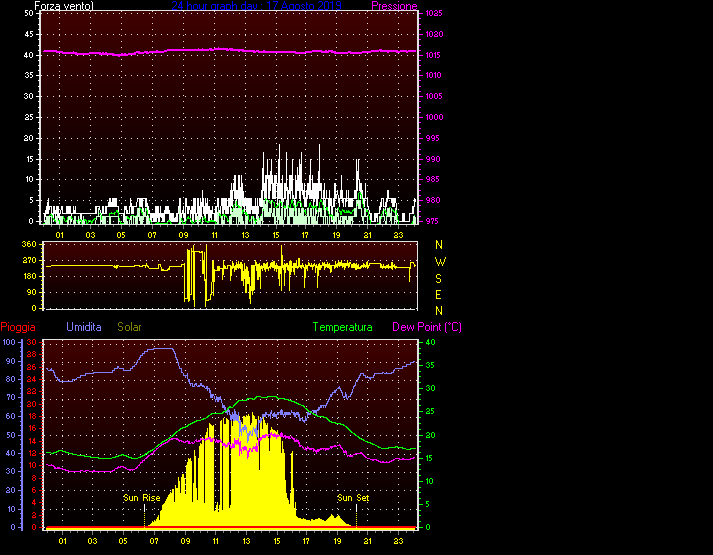
Task: Click the Sun Set marker label
Action: coord(354,497)
